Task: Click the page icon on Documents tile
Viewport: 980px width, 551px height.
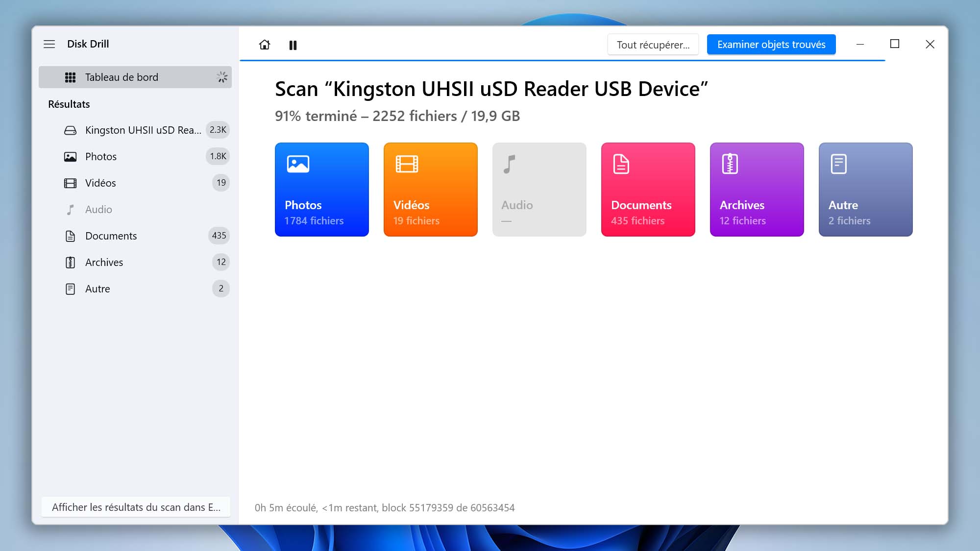Action: (621, 164)
